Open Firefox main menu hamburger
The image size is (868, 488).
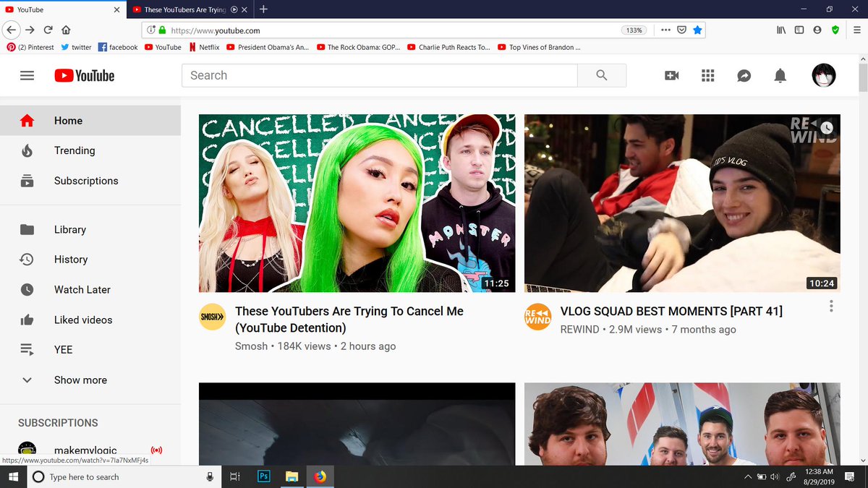point(856,30)
